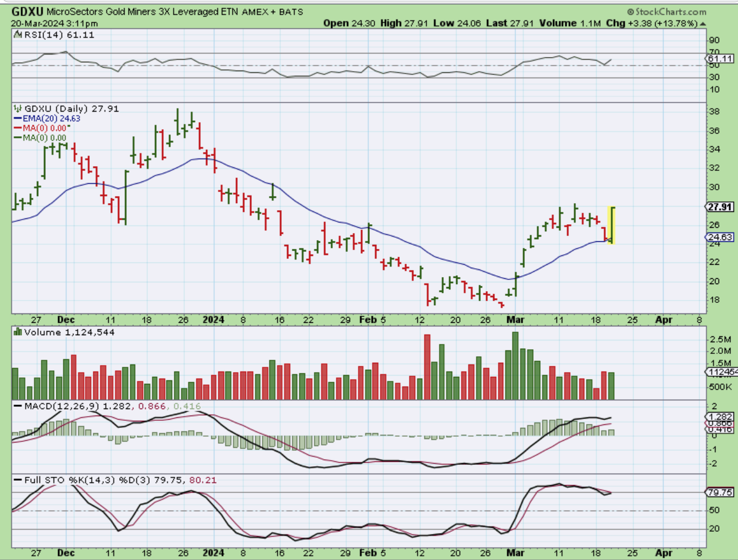Click the Volume 1.1M header value

pos(570,23)
